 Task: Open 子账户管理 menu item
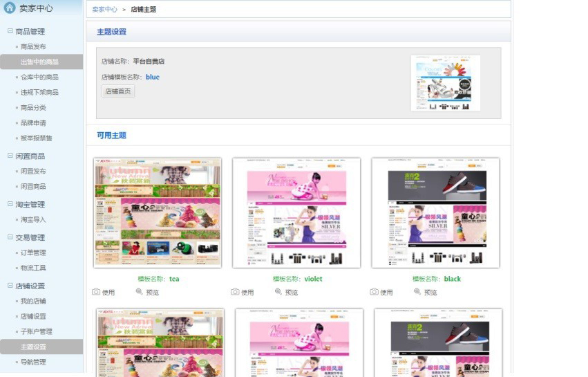tap(37, 331)
